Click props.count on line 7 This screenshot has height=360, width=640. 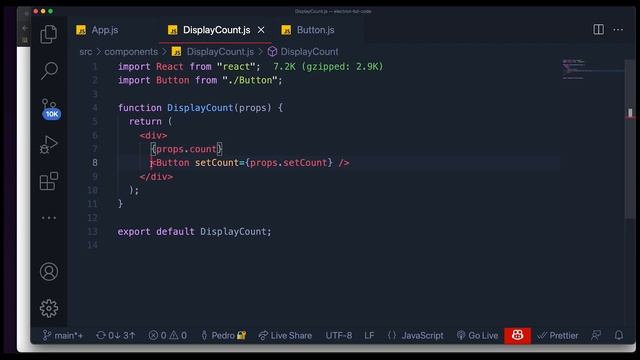tap(186, 149)
